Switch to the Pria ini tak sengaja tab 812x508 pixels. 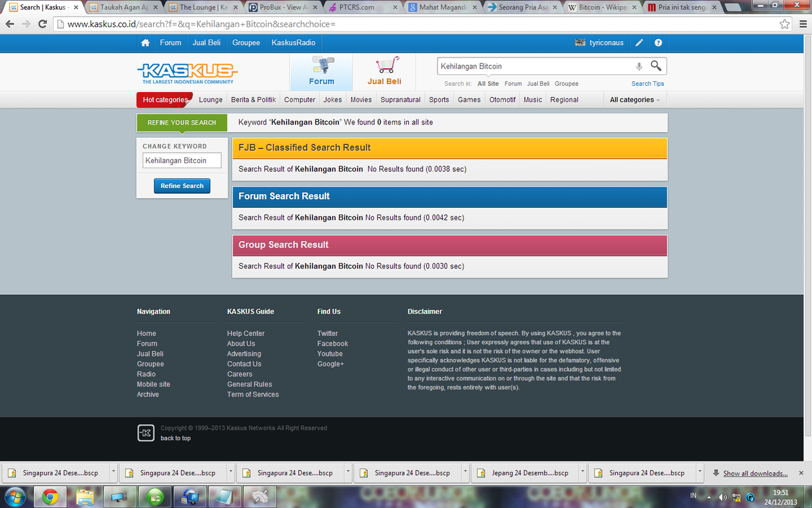[681, 8]
